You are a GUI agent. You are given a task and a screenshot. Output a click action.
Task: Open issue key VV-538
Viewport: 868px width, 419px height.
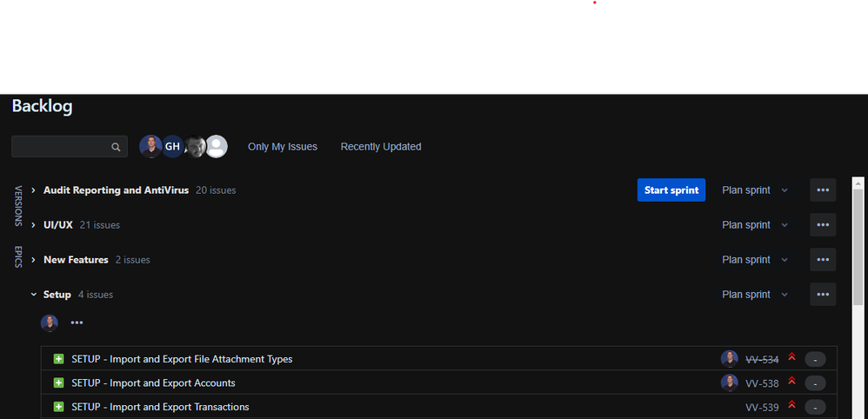762,383
